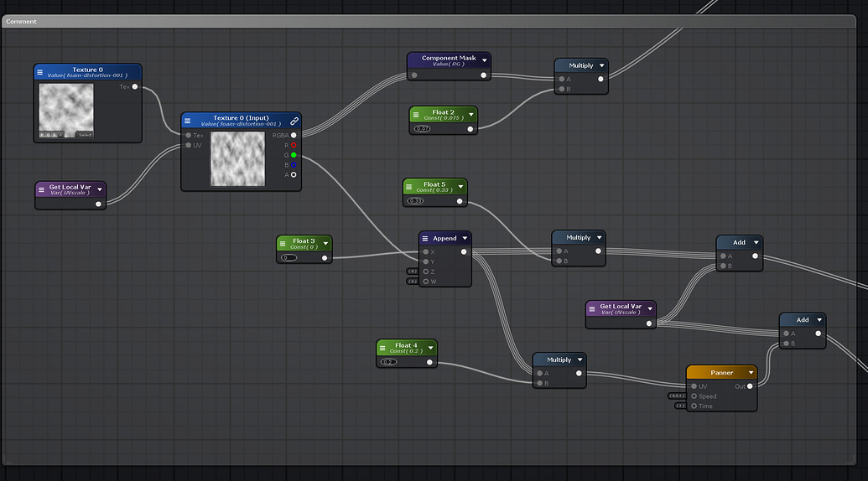Expand the Component Mask node dropdown arrow

[484, 60]
